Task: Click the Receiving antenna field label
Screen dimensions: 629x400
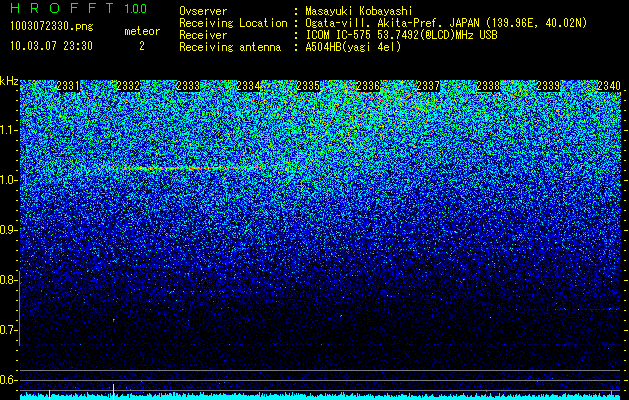Action: click(x=230, y=47)
